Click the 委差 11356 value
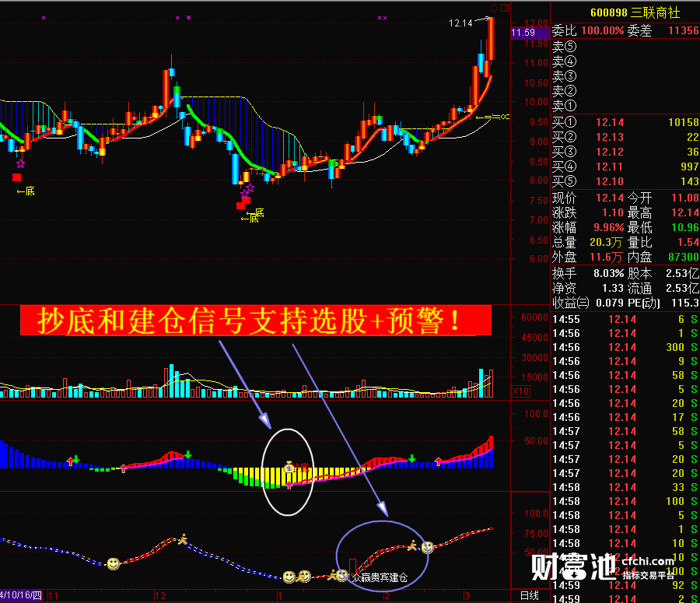The width and height of the screenshot is (700, 603). pos(684,31)
